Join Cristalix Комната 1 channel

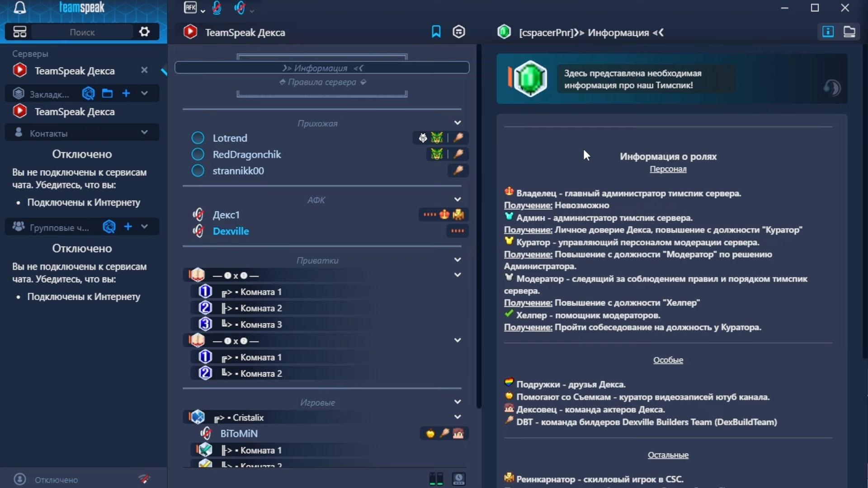pyautogui.click(x=260, y=450)
